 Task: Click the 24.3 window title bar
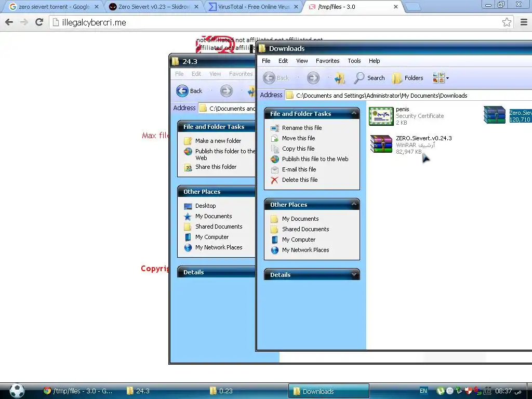(212, 61)
